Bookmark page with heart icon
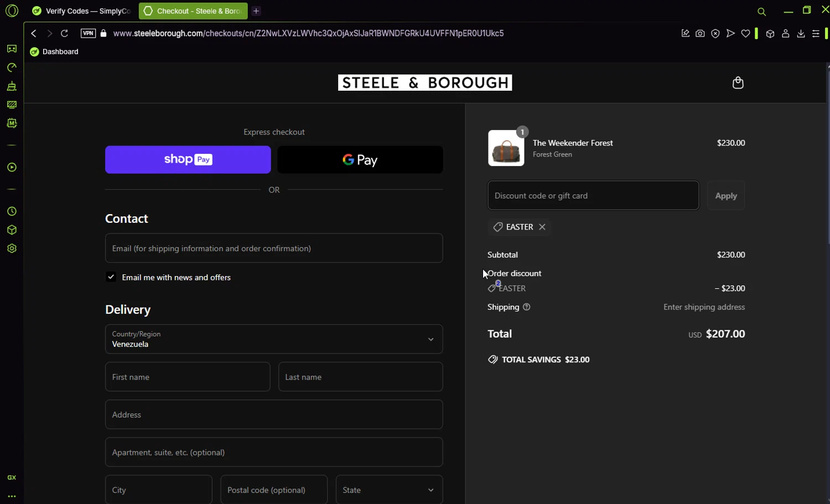This screenshot has height=504, width=830. [745, 33]
